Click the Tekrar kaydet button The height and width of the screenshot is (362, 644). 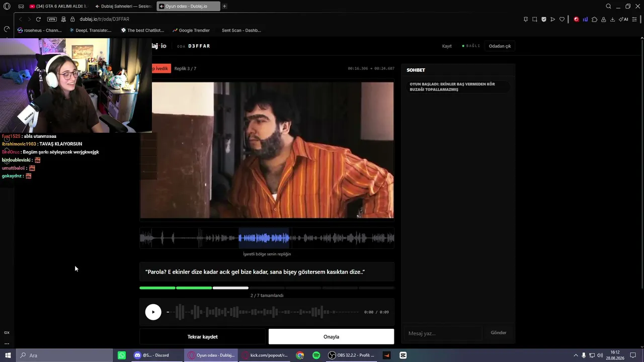pyautogui.click(x=202, y=337)
